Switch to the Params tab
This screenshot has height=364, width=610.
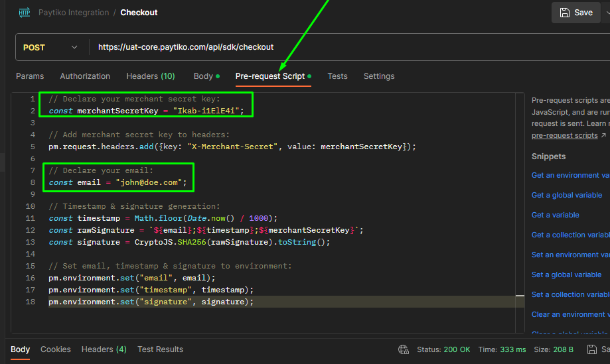point(30,76)
